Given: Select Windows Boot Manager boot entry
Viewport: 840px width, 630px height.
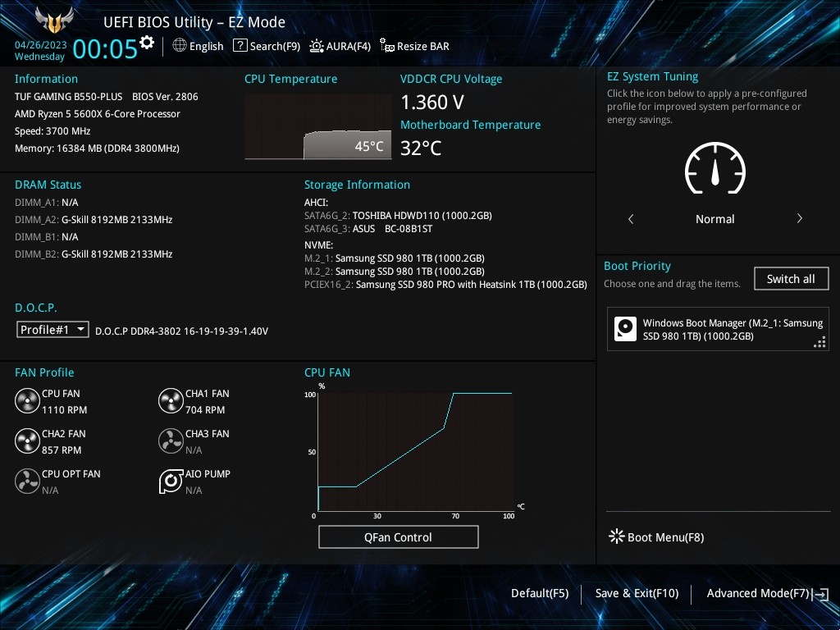Looking at the screenshot, I should click(x=718, y=329).
